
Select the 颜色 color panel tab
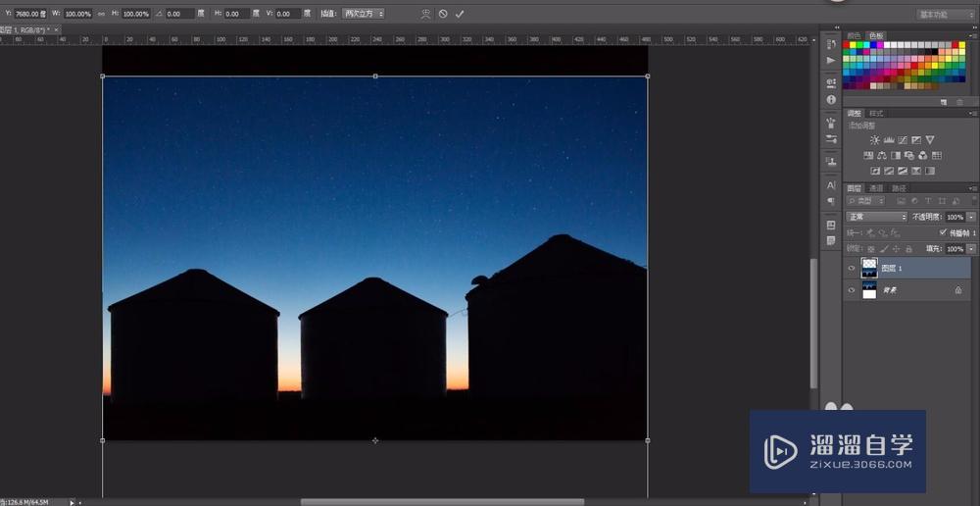[854, 35]
